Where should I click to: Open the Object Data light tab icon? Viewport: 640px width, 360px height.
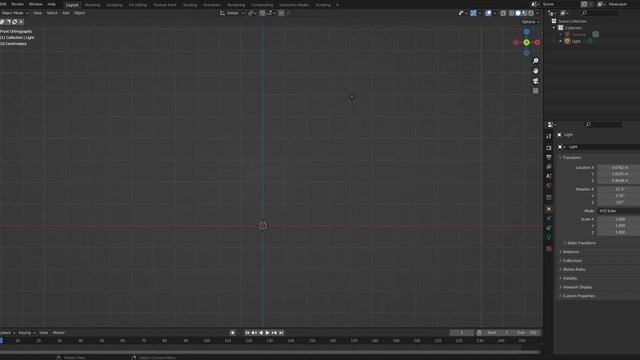coord(549,237)
